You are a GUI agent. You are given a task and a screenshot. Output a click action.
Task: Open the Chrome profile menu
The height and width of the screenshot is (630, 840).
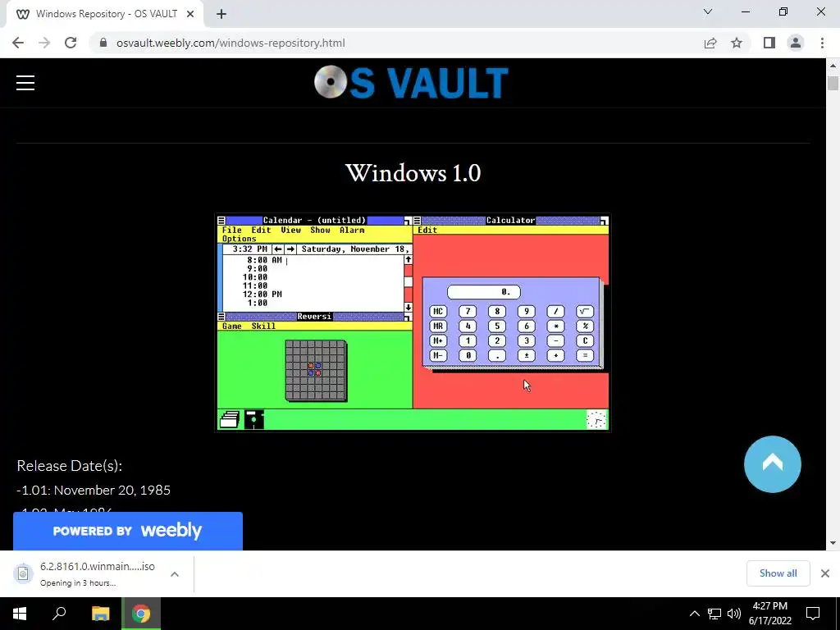point(796,43)
